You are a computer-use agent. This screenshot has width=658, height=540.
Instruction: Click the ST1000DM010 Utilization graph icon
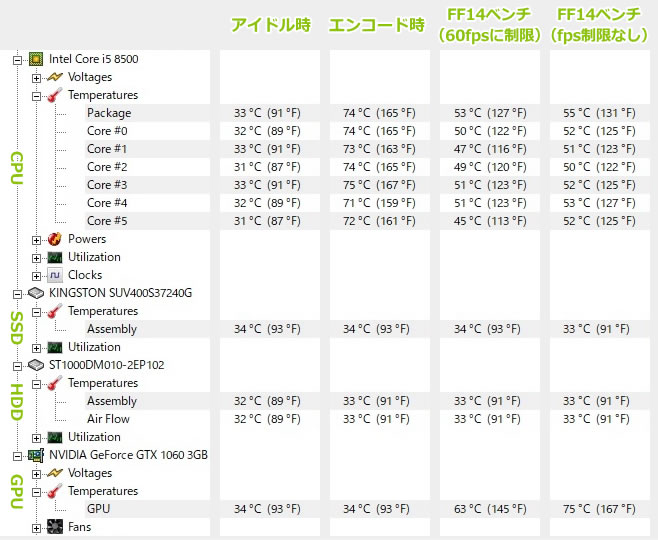tap(55, 437)
